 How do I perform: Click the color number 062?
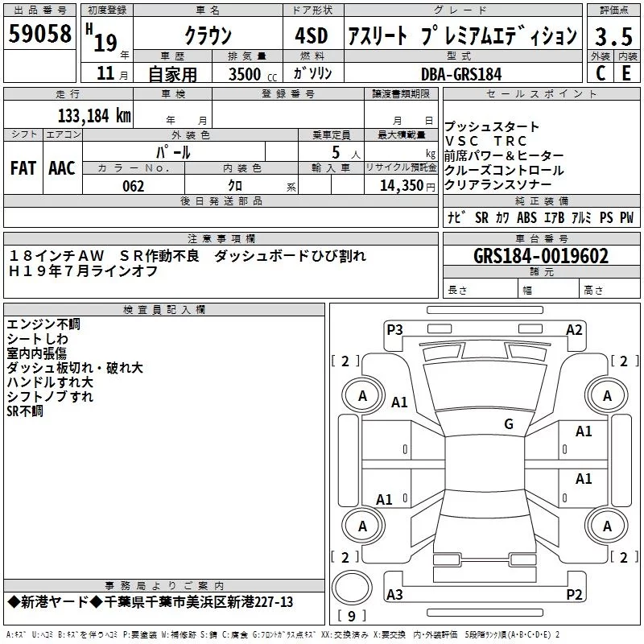(x=134, y=186)
